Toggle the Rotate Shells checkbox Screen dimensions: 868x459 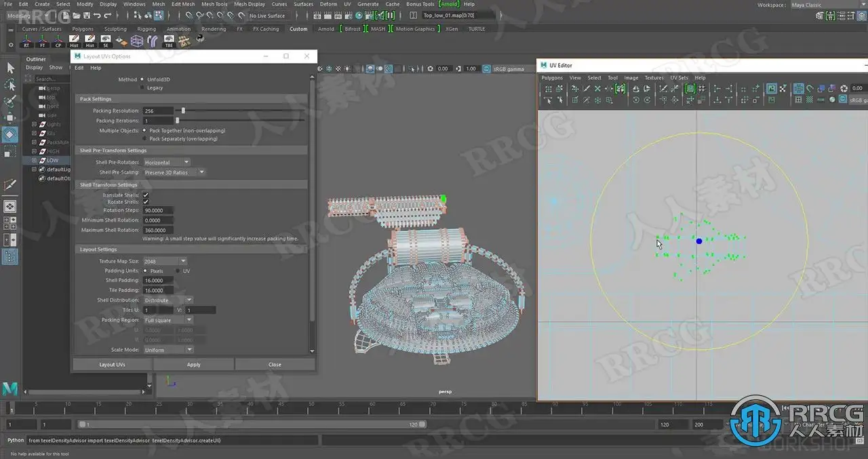click(145, 202)
